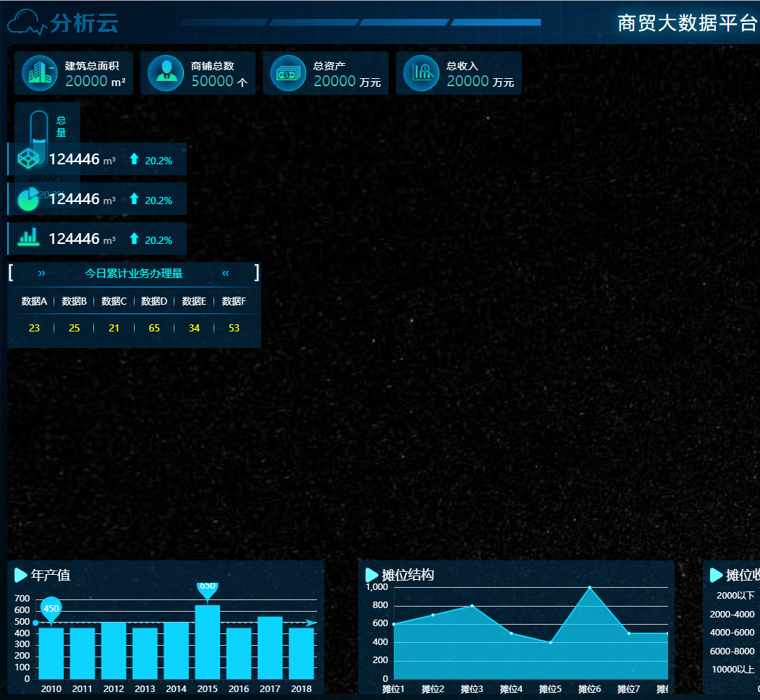Screen dimensions: 760x700
Task: Click the 商贸大数据平台 page title
Action: pos(688,22)
